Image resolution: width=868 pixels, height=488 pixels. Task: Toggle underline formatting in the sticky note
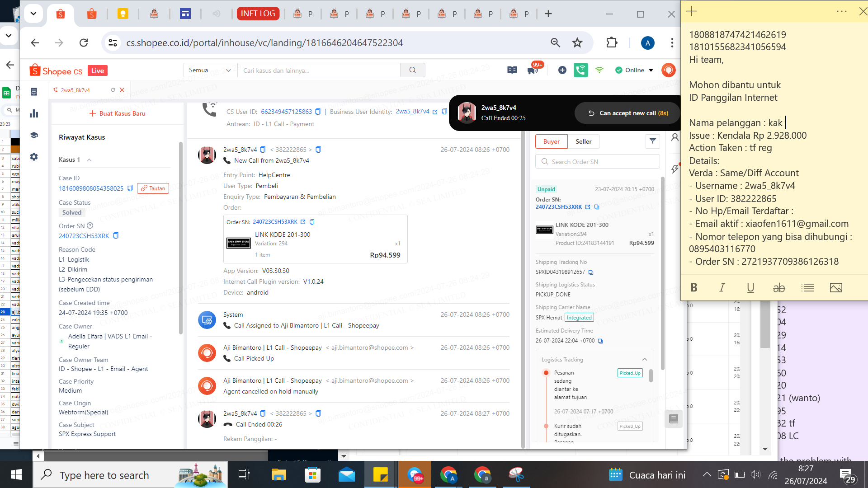pyautogui.click(x=750, y=288)
